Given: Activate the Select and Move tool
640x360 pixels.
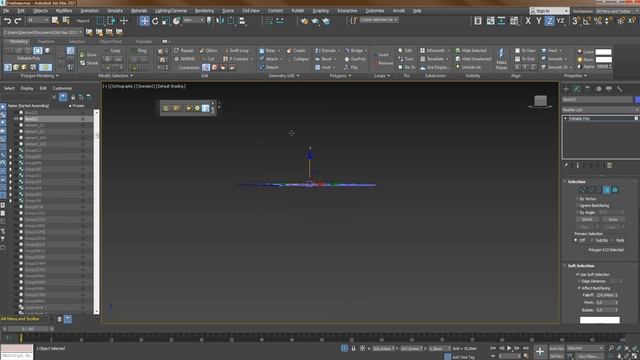Looking at the screenshot, I should (144, 21).
